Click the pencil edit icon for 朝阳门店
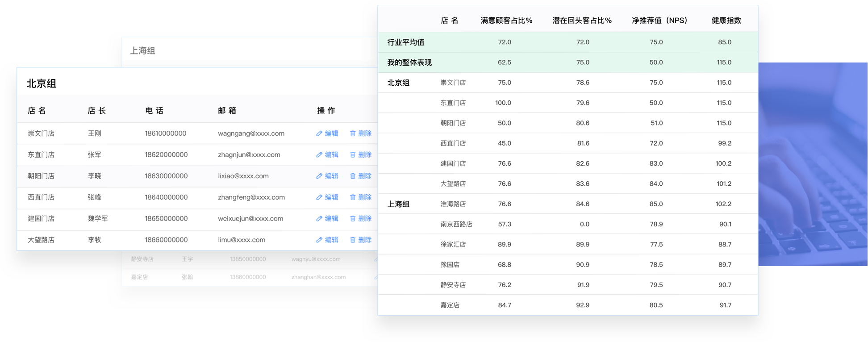 point(319,176)
